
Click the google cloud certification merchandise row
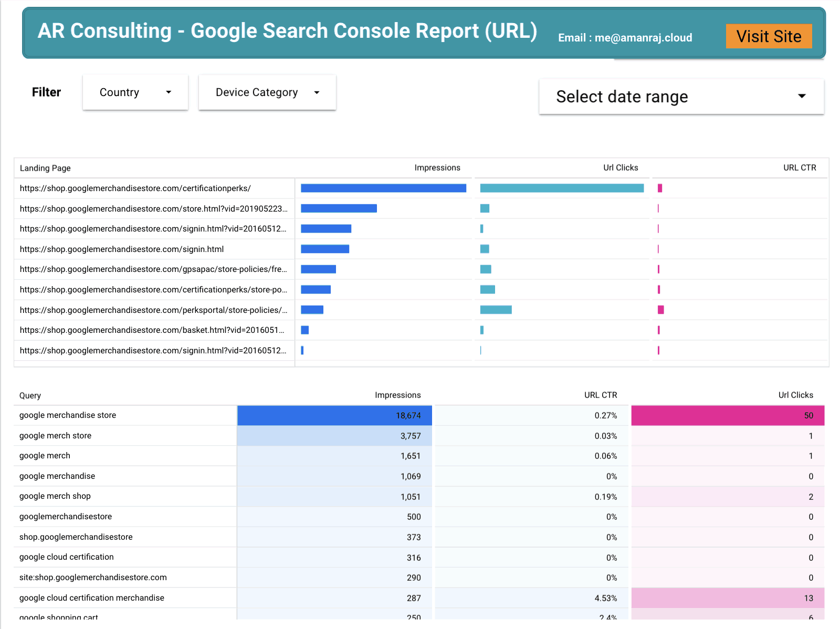[x=91, y=597]
